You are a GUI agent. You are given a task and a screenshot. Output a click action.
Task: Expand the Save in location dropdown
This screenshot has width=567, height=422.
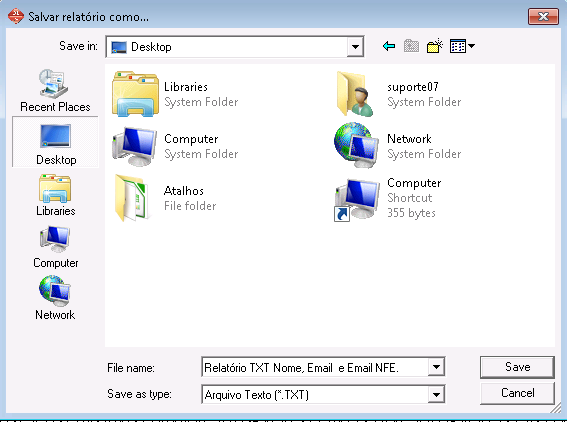[x=355, y=47]
